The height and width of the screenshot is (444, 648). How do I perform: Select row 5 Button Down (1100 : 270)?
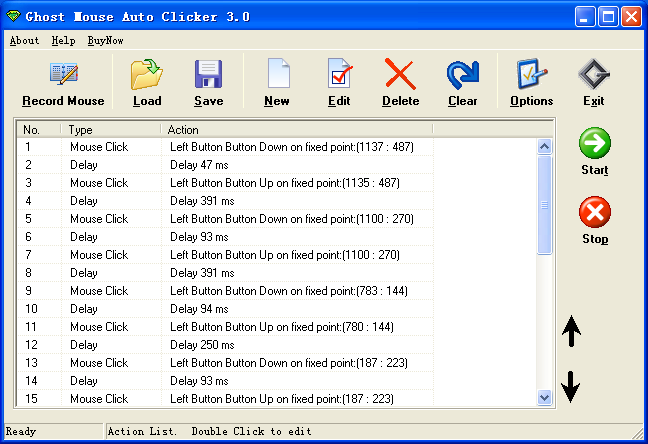pos(225,219)
